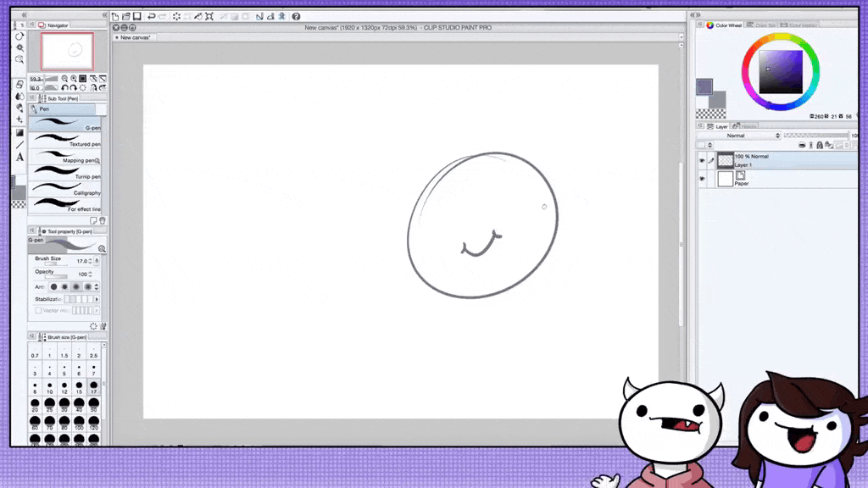The height and width of the screenshot is (488, 868).
Task: Click the Undo arrow in the command bar
Action: 151,16
